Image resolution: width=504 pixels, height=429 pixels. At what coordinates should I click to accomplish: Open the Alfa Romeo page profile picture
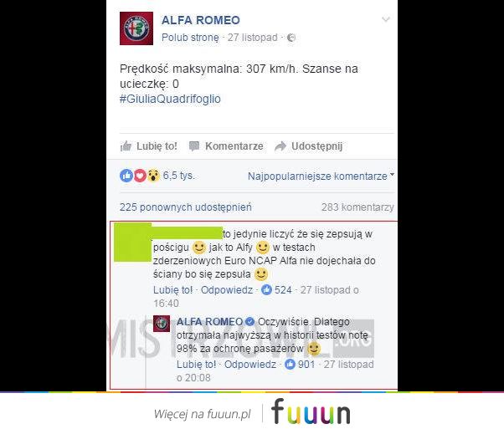pyautogui.click(x=136, y=28)
